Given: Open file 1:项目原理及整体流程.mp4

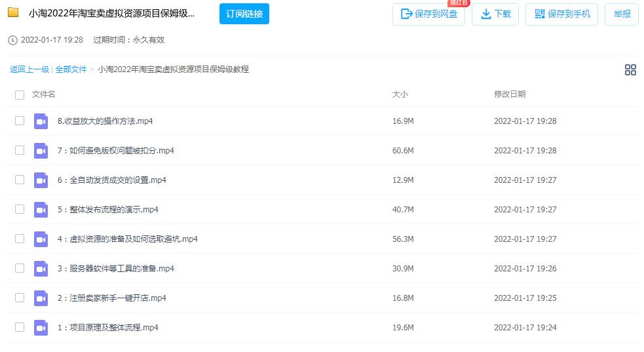Looking at the screenshot, I should (108, 328).
